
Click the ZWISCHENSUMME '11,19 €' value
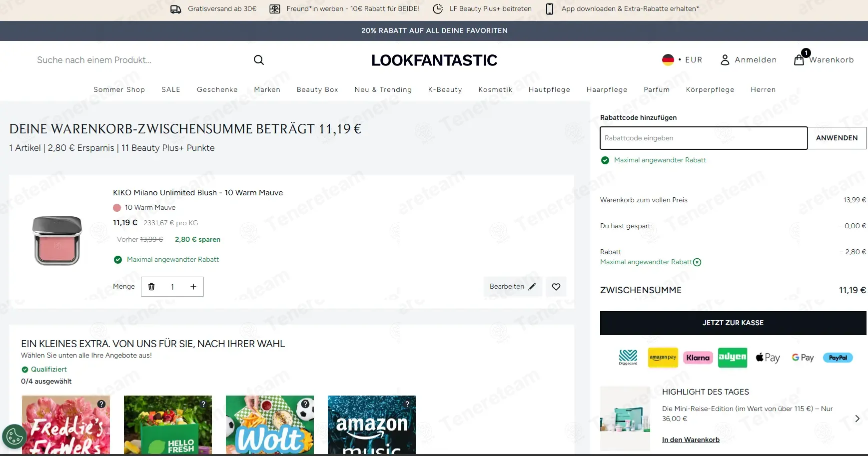[x=852, y=290]
